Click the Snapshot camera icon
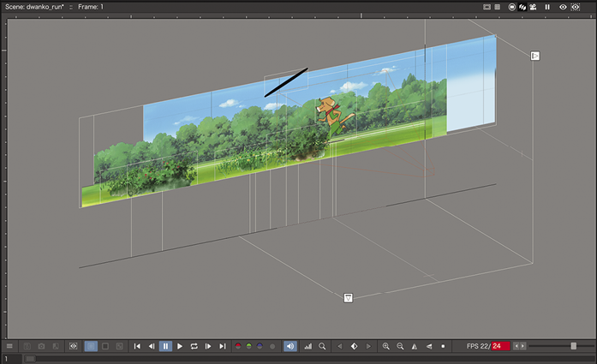The width and height of the screenshot is (597, 364). coord(41,346)
